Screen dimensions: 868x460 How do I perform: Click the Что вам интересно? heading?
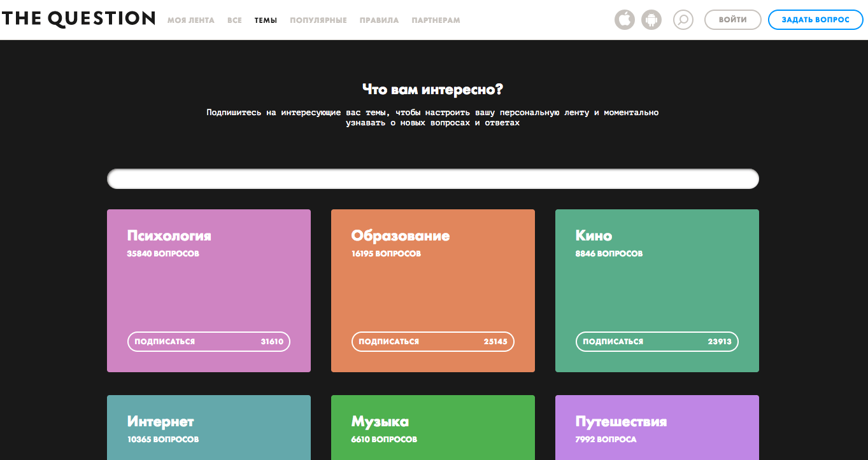(433, 89)
